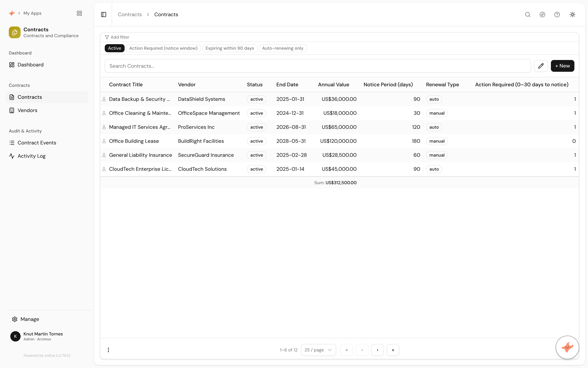The image size is (588, 368).
Task: Click Powered by snill.ai version text
Action: [47, 356]
